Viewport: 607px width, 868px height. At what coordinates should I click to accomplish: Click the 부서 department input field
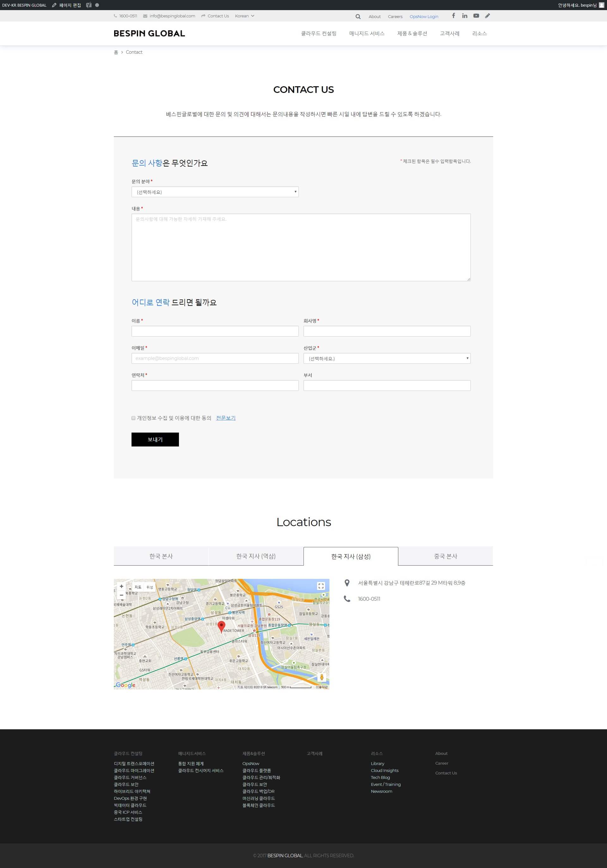387,385
